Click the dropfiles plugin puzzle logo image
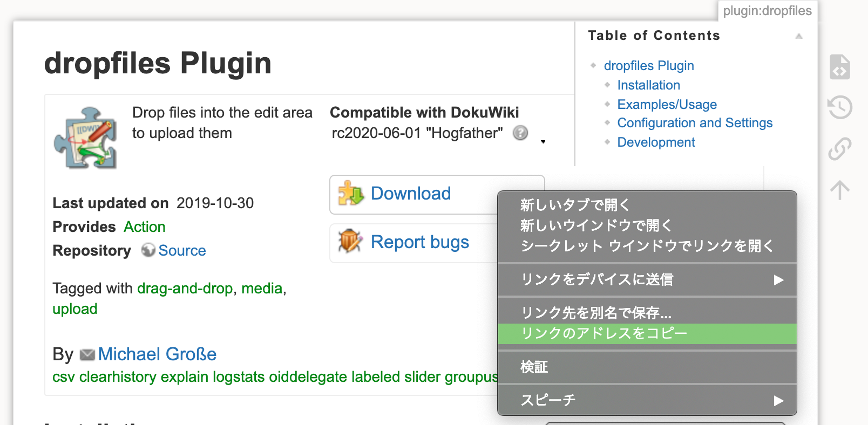 coord(85,138)
